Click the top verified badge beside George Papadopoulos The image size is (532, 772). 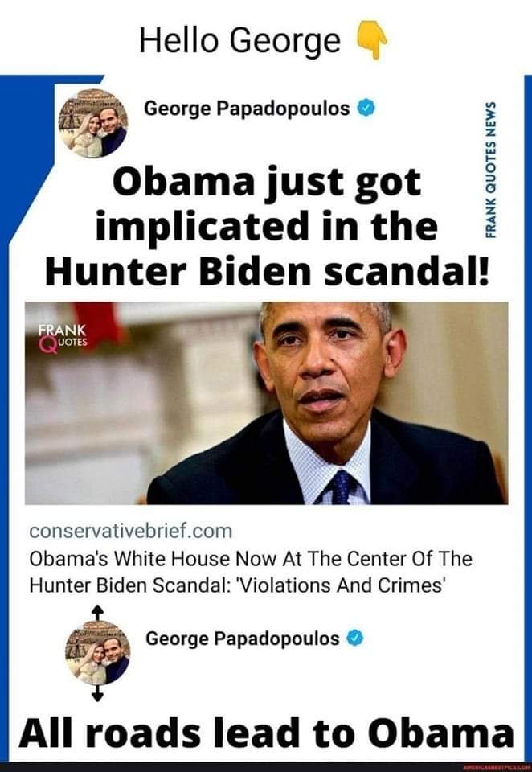pos(366,108)
